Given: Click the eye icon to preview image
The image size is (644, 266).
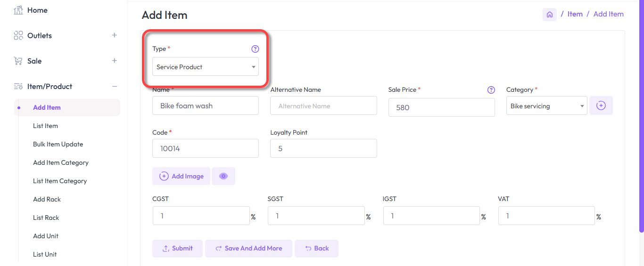Looking at the screenshot, I should coord(223,176).
